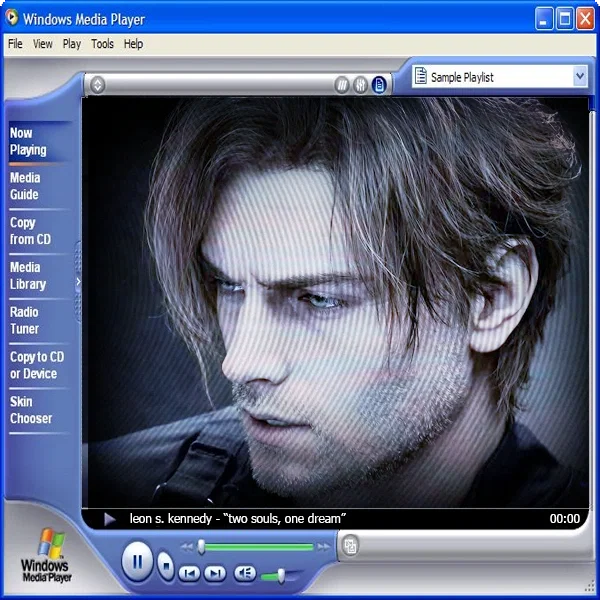Toggle the visualization stripes button

pyautogui.click(x=341, y=85)
